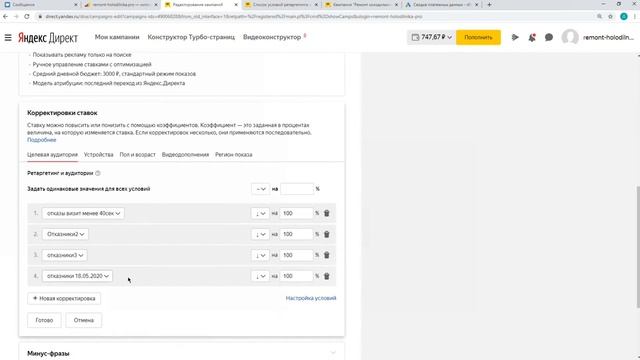Open the video tutorial play icon
The image size is (640, 360).
pos(515,37)
